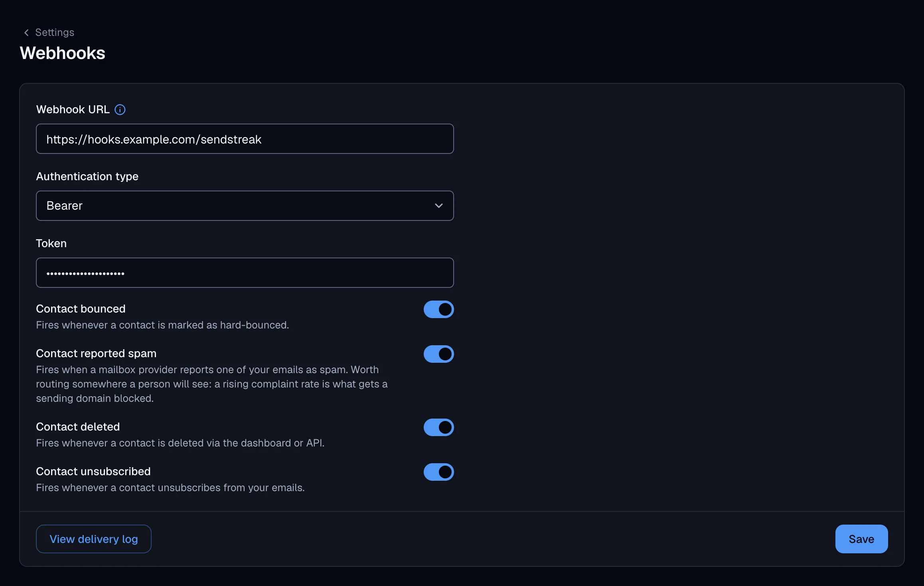Click the Token password field
Screen dimensions: 924x586
245,273
